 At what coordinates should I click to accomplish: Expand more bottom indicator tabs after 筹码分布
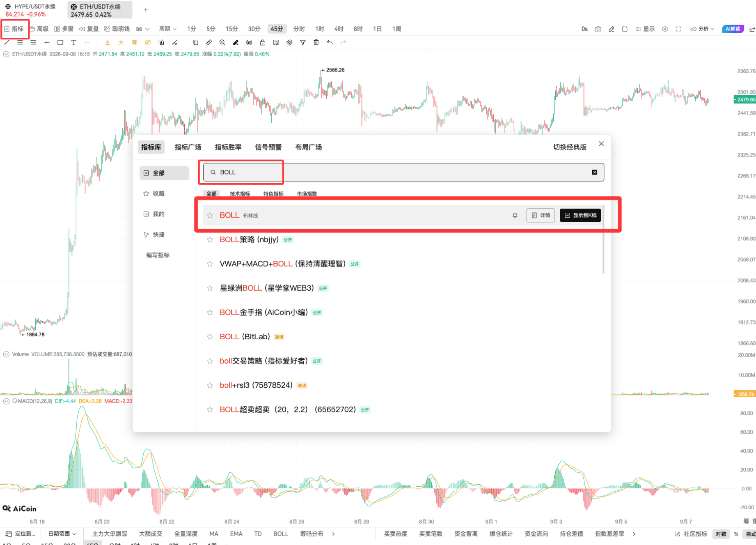(x=334, y=534)
